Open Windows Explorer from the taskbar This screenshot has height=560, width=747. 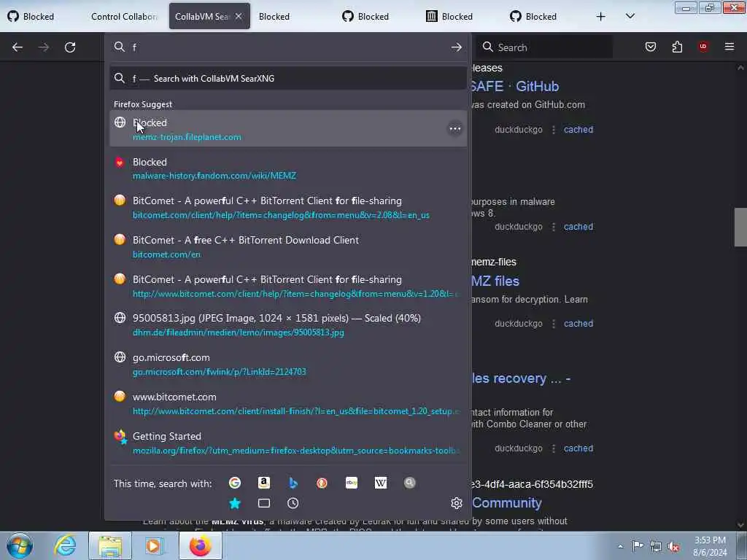tap(110, 545)
